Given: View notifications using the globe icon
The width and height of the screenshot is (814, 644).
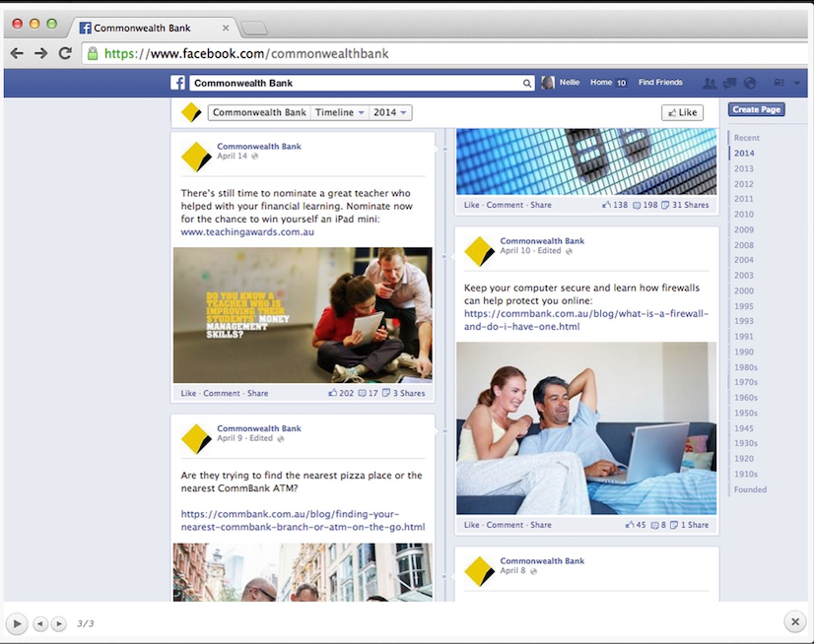Looking at the screenshot, I should coord(749,83).
